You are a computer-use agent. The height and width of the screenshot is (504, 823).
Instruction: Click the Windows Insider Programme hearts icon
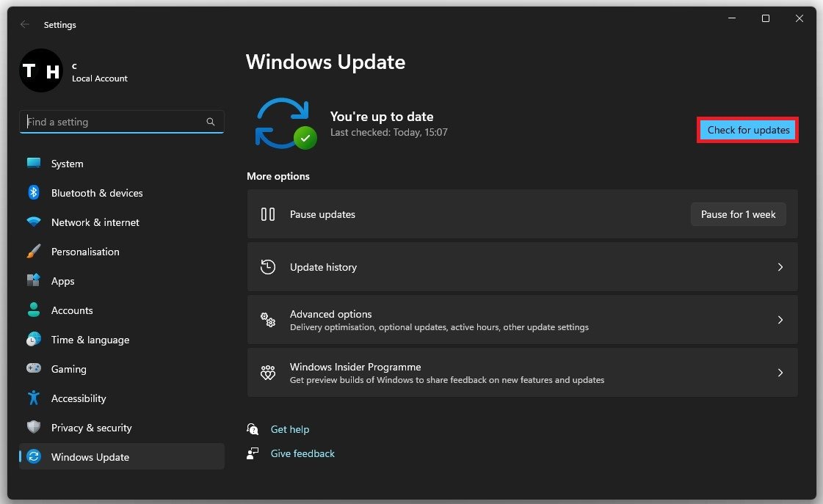[268, 373]
